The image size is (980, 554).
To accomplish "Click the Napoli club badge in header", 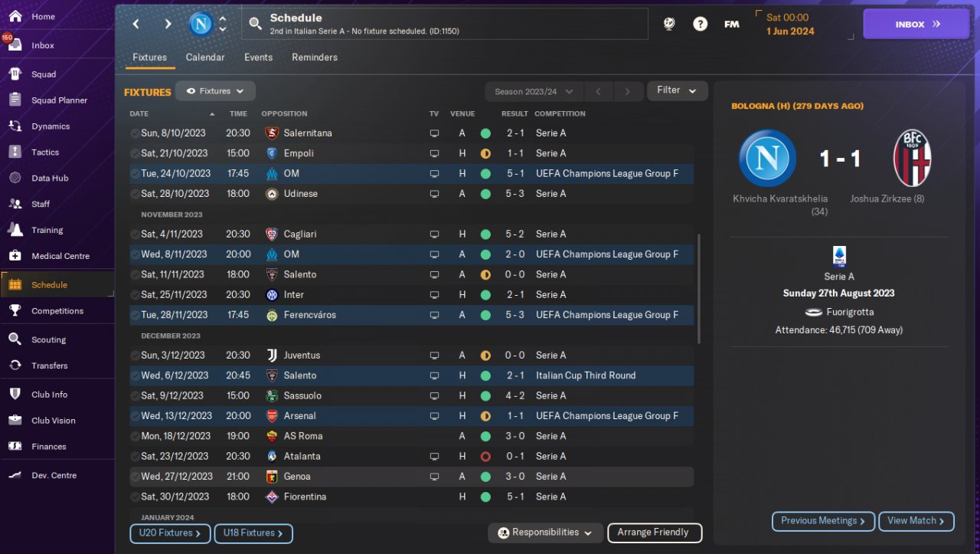I will [x=201, y=24].
